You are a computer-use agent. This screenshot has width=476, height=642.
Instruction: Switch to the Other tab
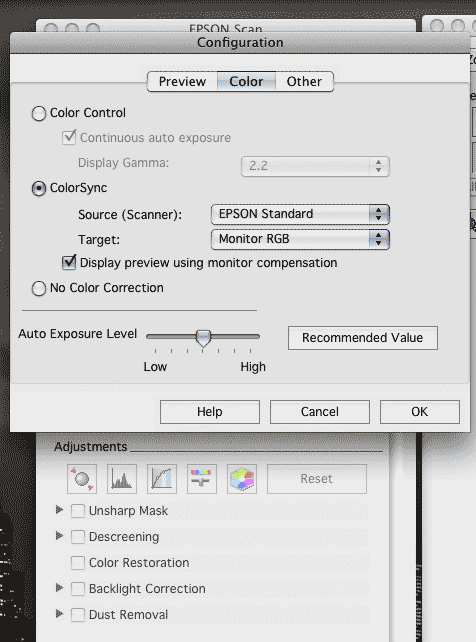pyautogui.click(x=304, y=81)
